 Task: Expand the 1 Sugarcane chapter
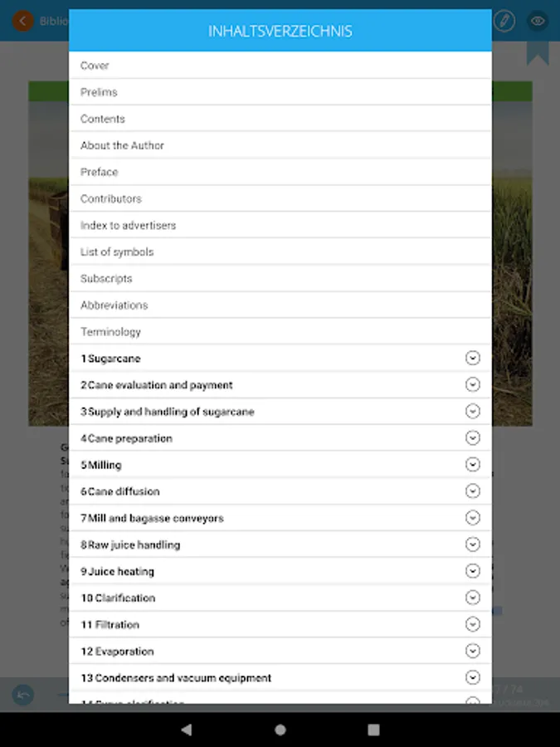pyautogui.click(x=473, y=358)
